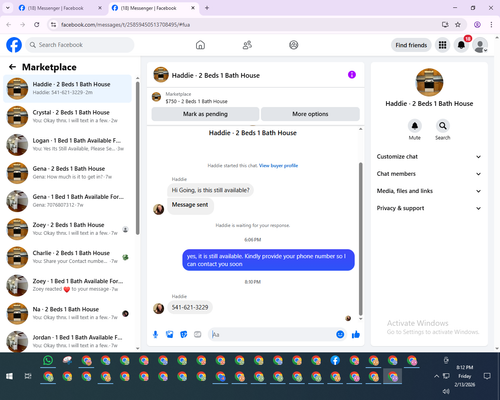500x400 pixels.
Task: Open account avatar menu at top right
Action: pos(480,45)
